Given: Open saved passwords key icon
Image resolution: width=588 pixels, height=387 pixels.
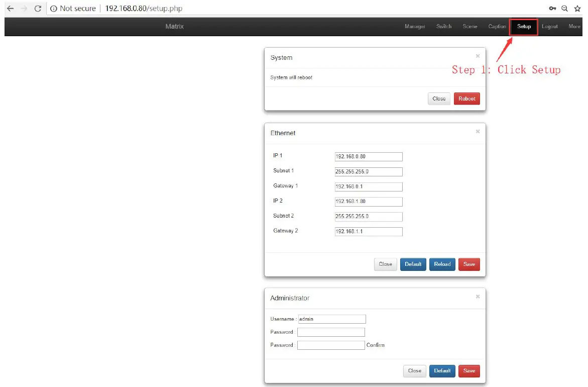Looking at the screenshot, I should 552,8.
